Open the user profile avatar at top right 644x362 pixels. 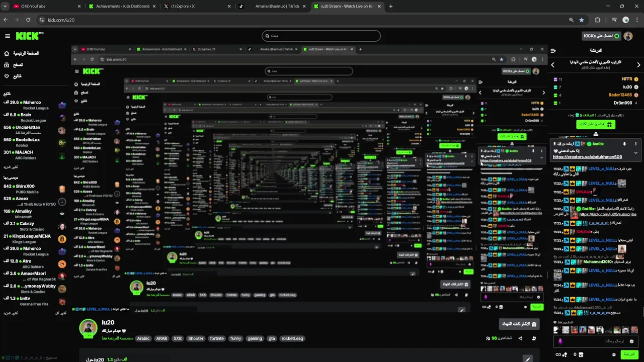click(x=628, y=36)
